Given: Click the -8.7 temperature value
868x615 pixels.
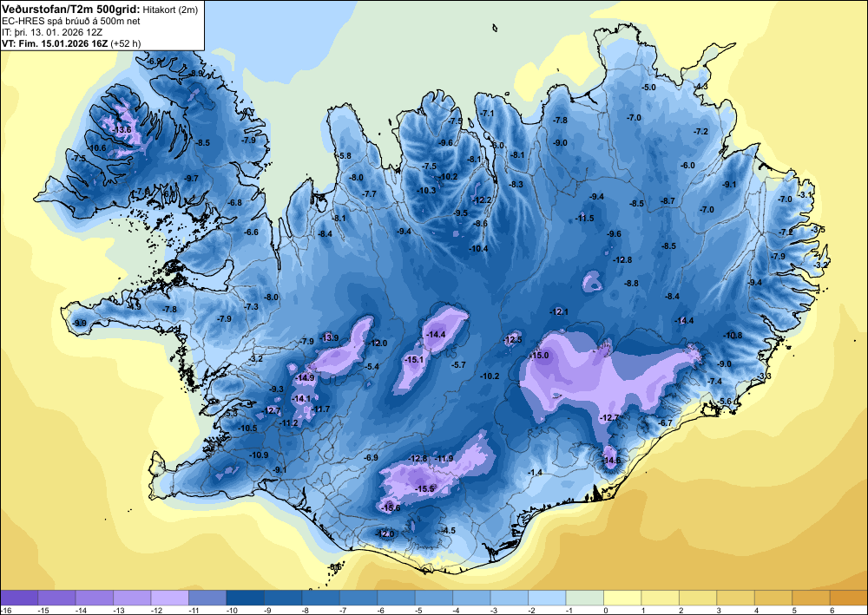Looking at the screenshot, I should point(668,200).
